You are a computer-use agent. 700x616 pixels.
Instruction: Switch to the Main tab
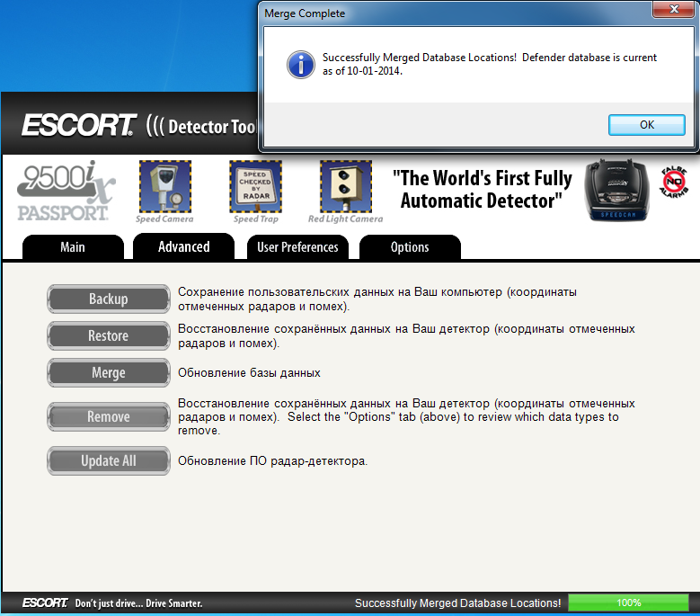point(73,247)
